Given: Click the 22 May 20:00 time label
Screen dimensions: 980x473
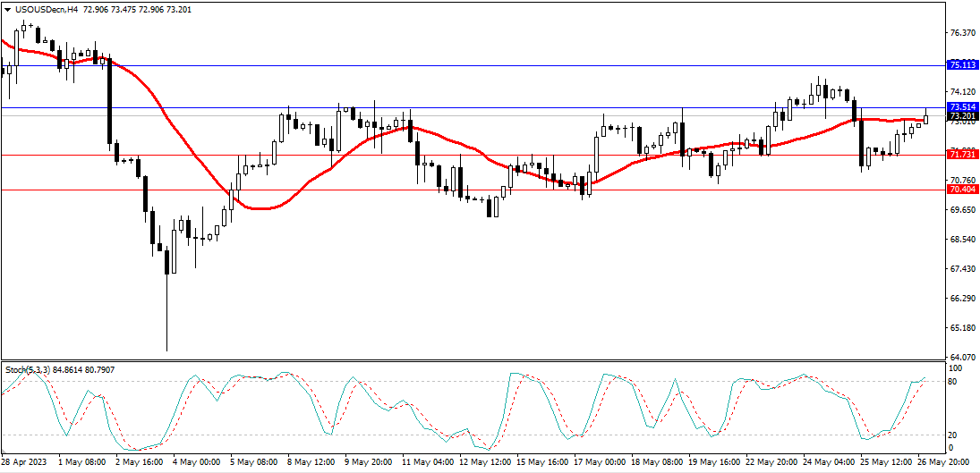Looking at the screenshot, I should pos(773,462).
